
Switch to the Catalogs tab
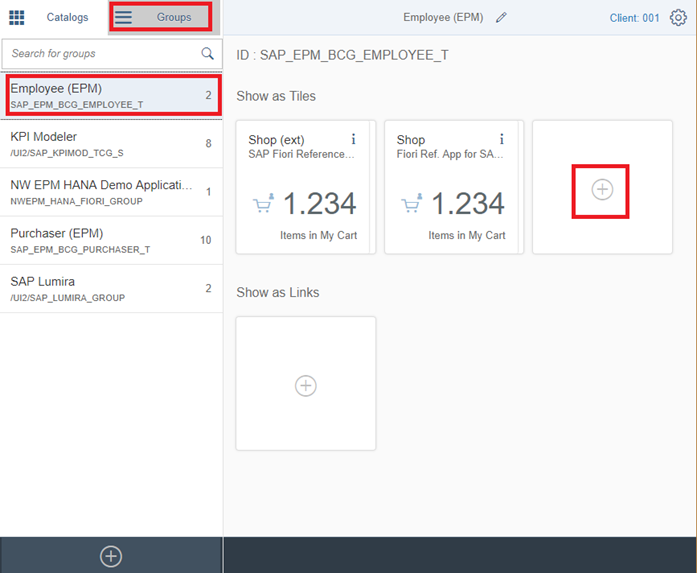click(x=68, y=17)
